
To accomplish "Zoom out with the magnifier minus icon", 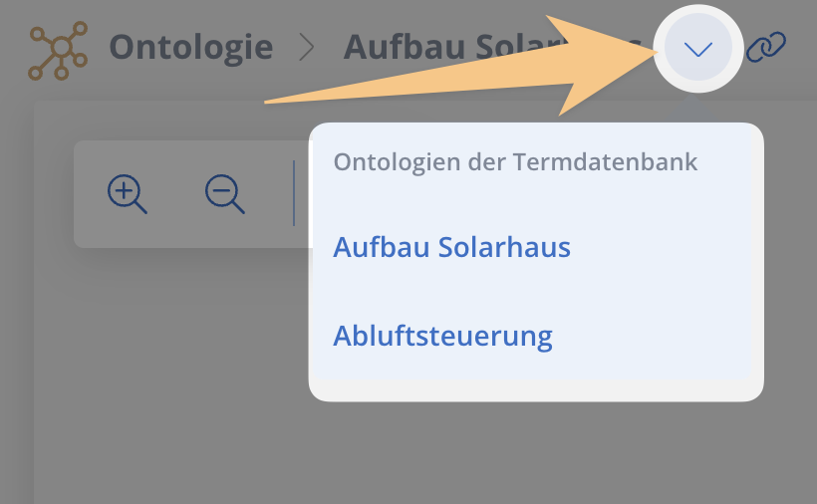I will pyautogui.click(x=224, y=194).
